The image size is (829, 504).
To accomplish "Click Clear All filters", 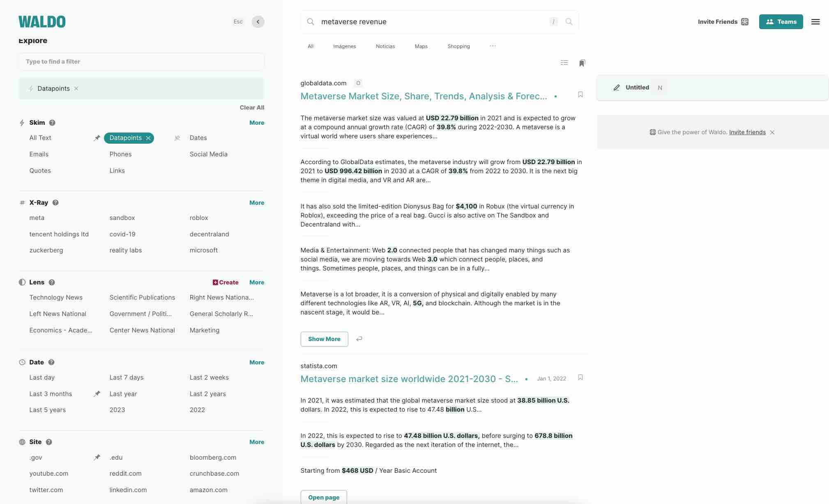I will [x=252, y=108].
